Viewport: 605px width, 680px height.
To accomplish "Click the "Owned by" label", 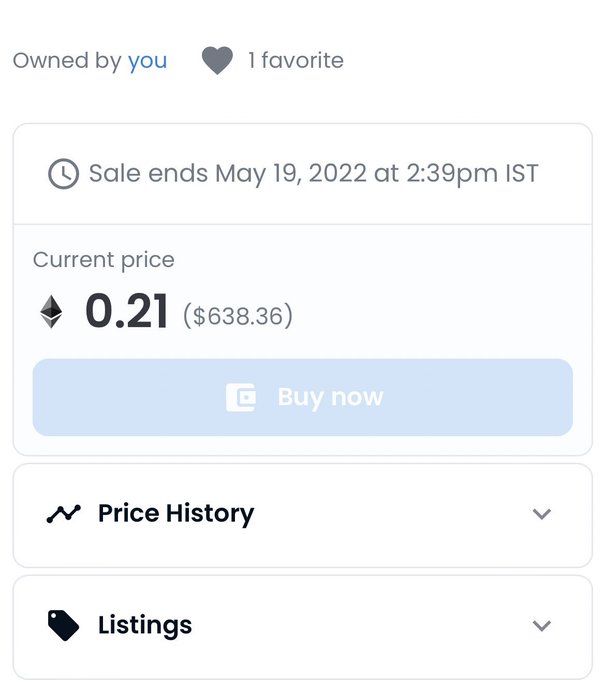I will click(67, 61).
